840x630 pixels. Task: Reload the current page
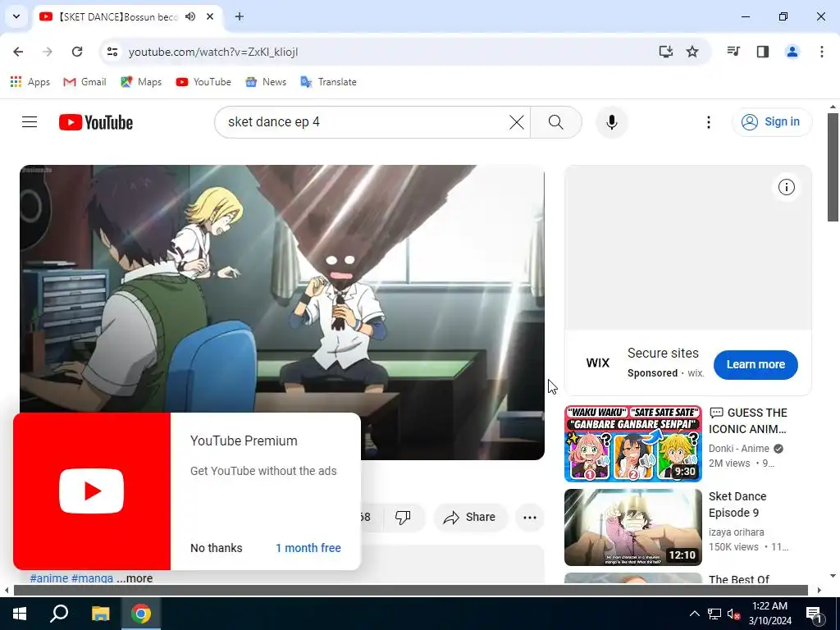[77, 52]
